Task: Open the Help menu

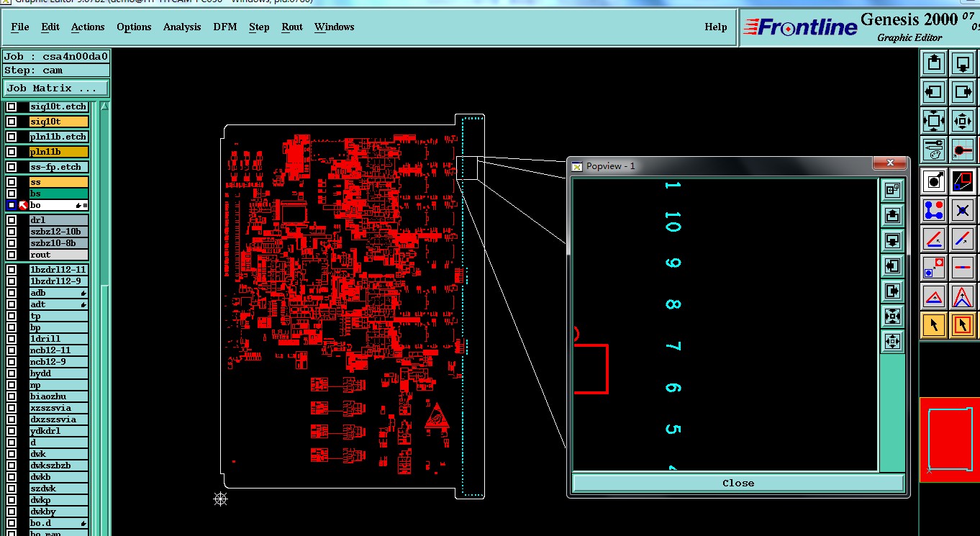Action: click(715, 27)
